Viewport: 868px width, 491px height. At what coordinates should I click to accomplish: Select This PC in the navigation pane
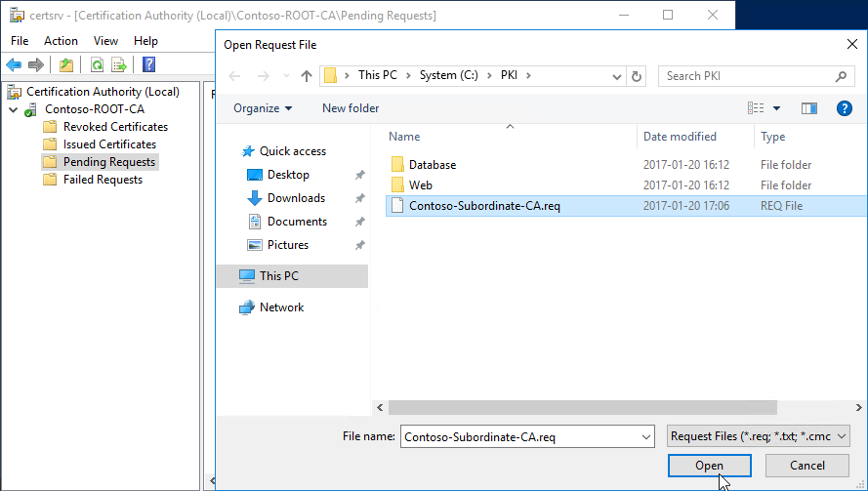292,276
